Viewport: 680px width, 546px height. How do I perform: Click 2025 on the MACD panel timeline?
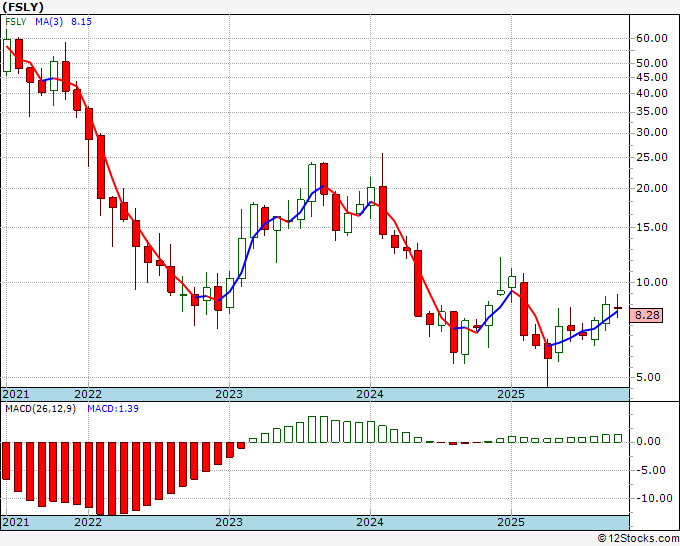point(511,522)
